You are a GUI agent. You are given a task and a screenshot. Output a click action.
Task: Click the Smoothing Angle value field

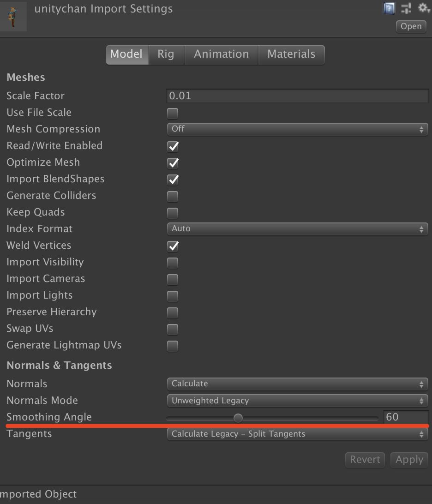click(x=406, y=417)
